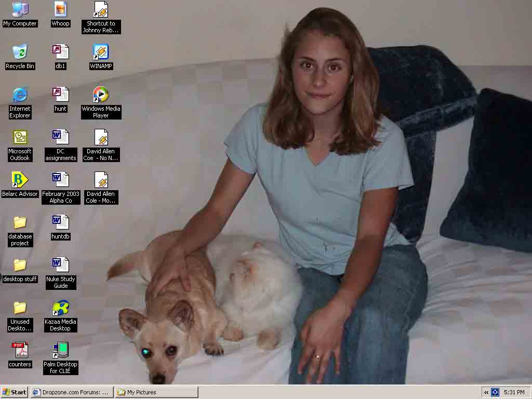
Task: Open the Palm Desktop for CLIE icon
Action: tap(60, 351)
